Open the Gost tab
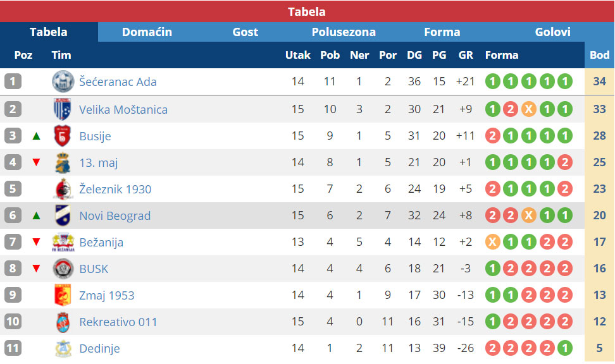 point(245,32)
